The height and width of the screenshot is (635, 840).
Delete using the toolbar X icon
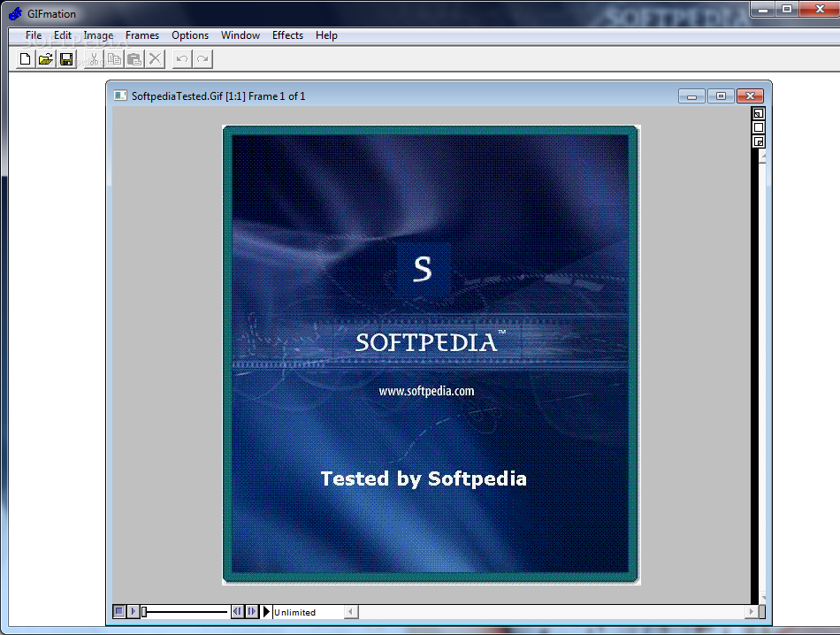(x=155, y=59)
